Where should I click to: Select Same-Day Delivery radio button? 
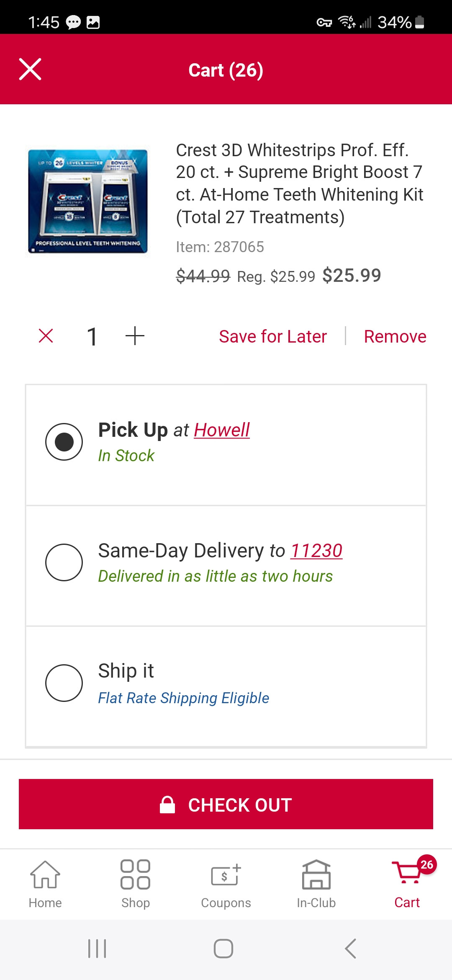click(64, 562)
